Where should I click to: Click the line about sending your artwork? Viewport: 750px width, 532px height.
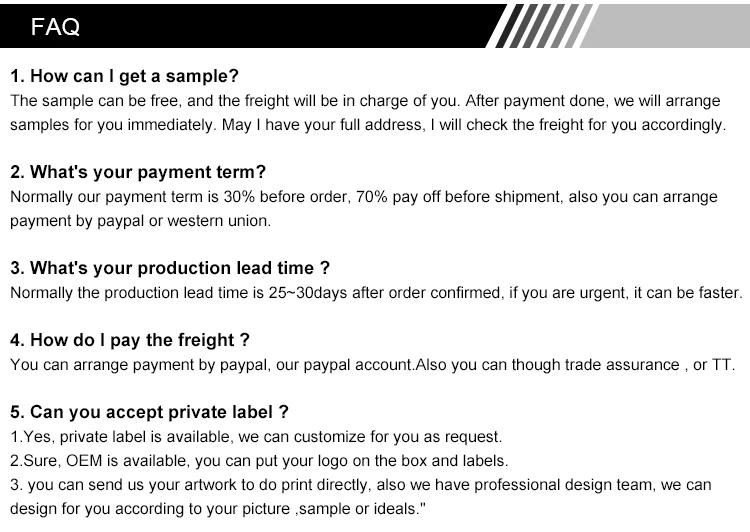pos(361,485)
